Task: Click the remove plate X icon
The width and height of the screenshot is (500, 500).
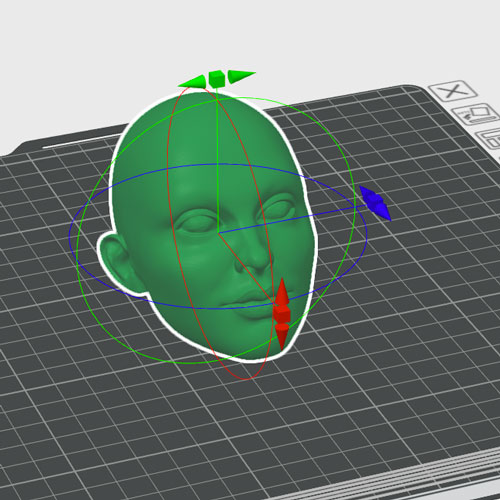Action: [452, 91]
